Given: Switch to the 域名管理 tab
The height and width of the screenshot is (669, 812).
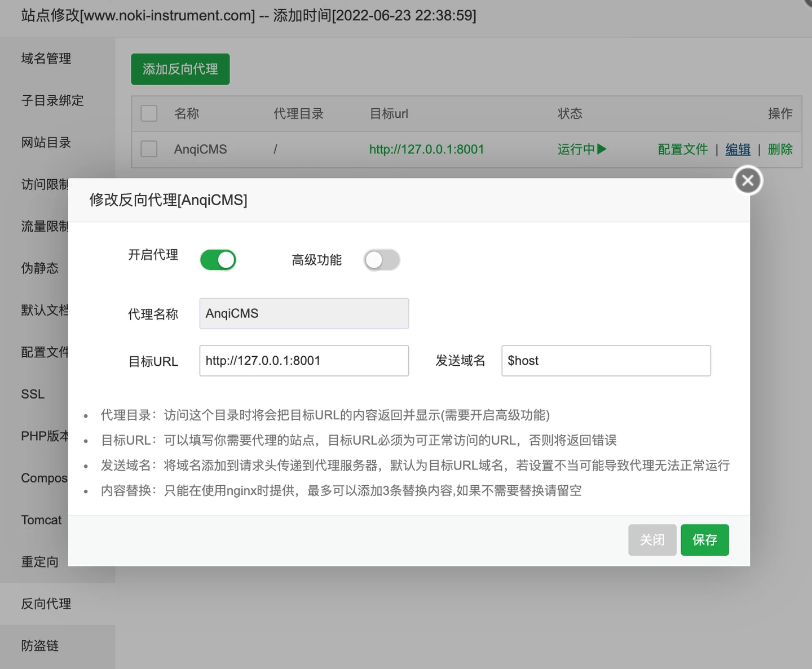Looking at the screenshot, I should click(46, 59).
